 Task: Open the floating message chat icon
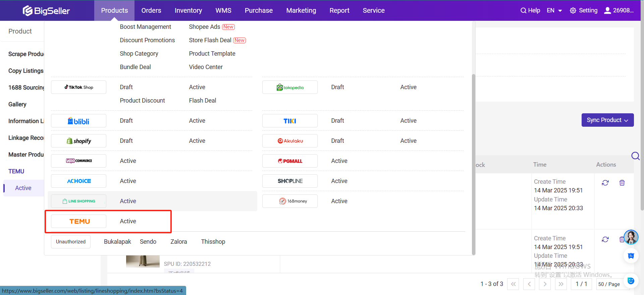pyautogui.click(x=631, y=256)
